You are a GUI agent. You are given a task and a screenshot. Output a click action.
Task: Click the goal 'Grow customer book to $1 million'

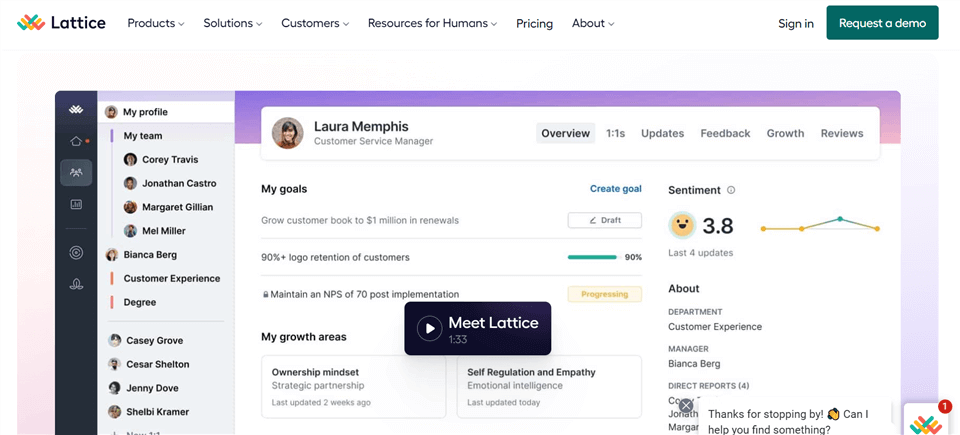point(360,220)
